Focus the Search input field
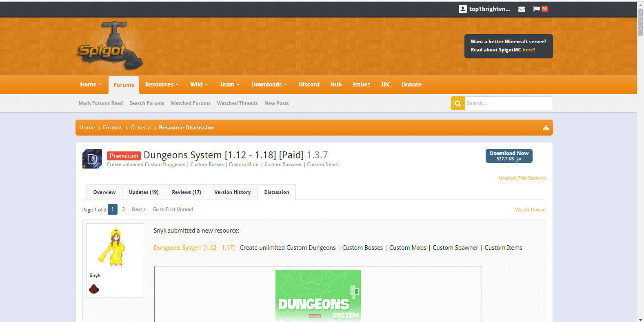Viewport: 644px width, 322px height. click(x=509, y=103)
